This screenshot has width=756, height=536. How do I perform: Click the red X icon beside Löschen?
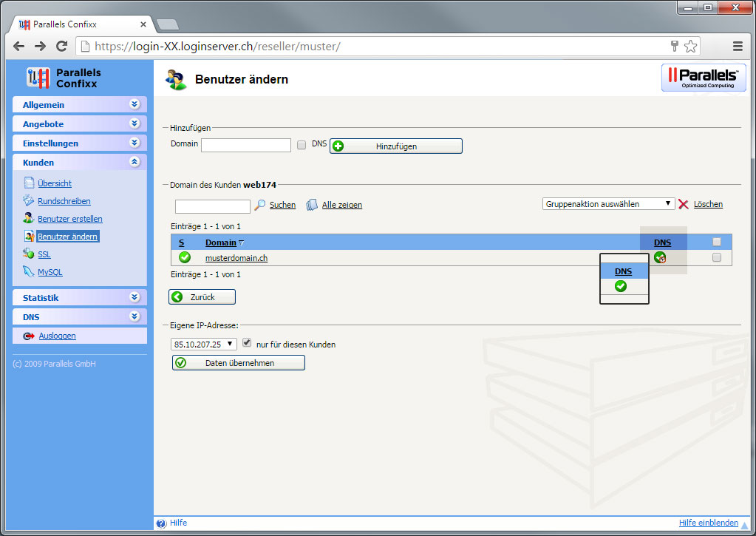(x=683, y=204)
